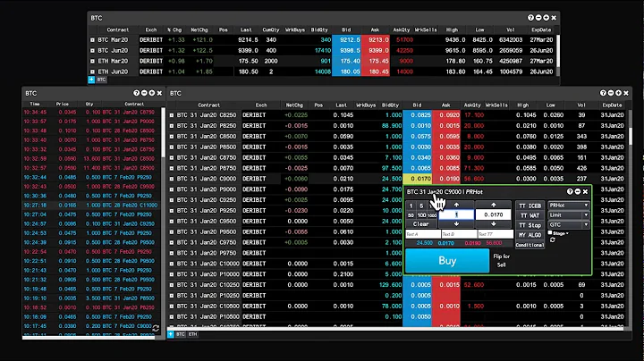Click Flip for Sell
Image resolution: width=644 pixels, height=361 pixels.
coord(501,261)
